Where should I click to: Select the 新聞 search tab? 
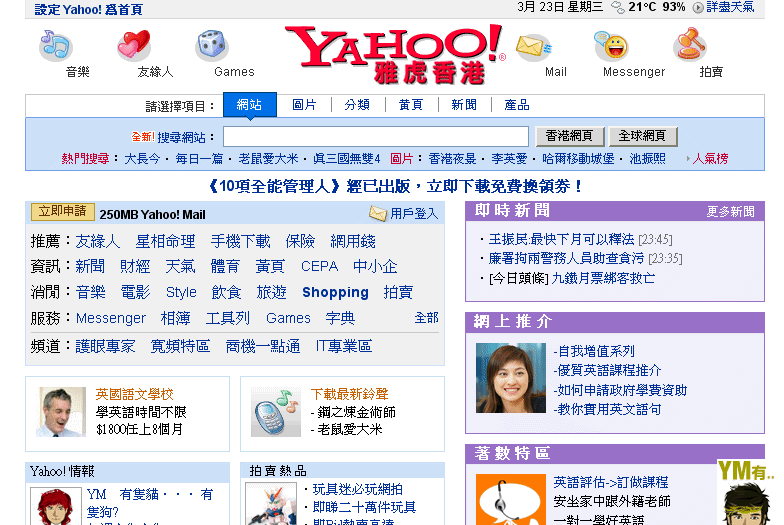(x=464, y=105)
